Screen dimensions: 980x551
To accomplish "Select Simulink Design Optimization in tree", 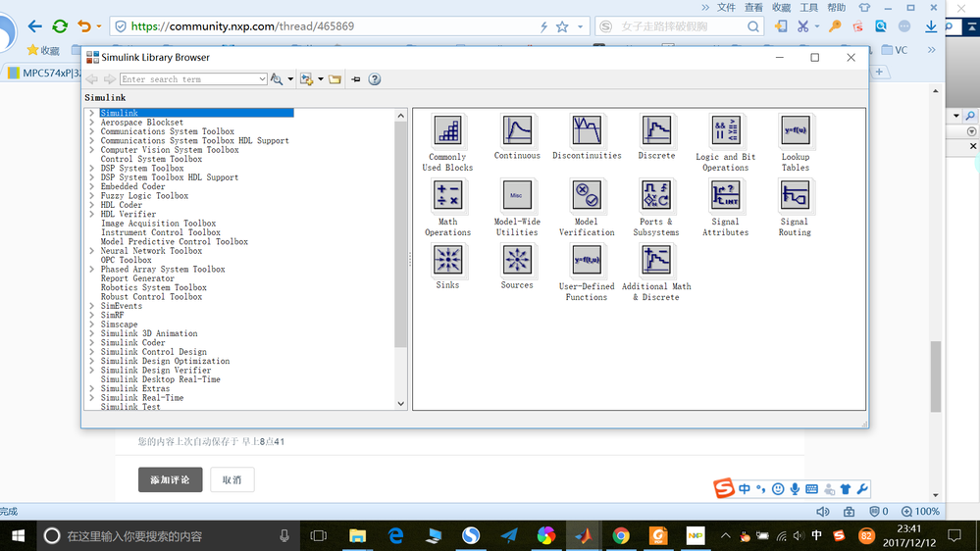I will (165, 361).
